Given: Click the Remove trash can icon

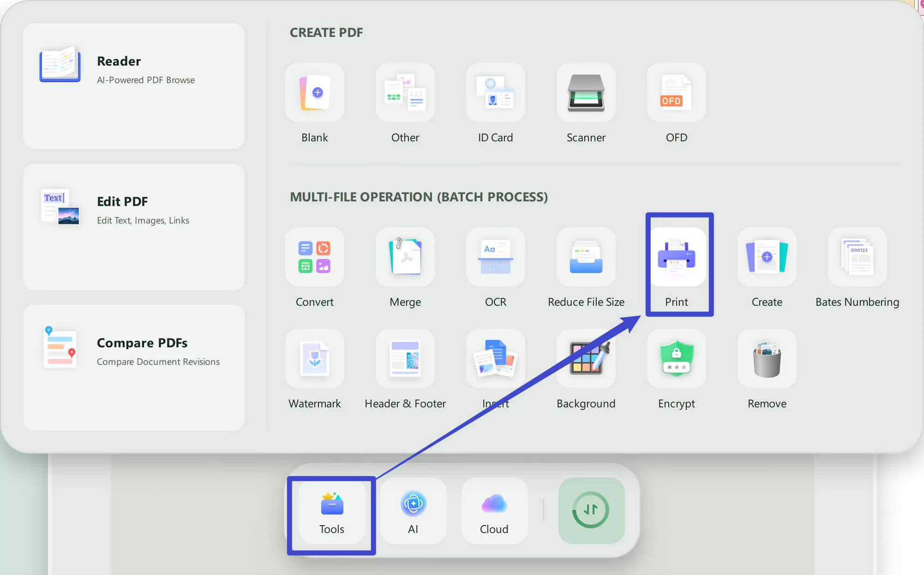Looking at the screenshot, I should pyautogui.click(x=767, y=359).
